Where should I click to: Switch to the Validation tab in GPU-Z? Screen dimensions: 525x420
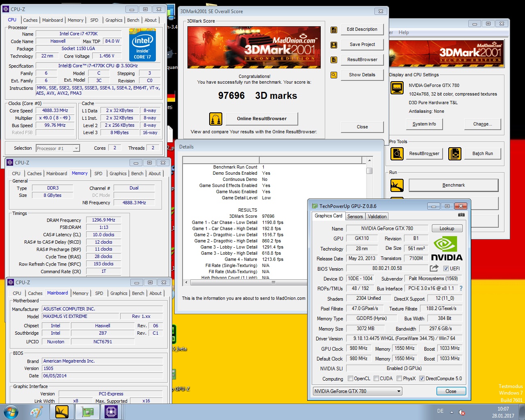377,217
